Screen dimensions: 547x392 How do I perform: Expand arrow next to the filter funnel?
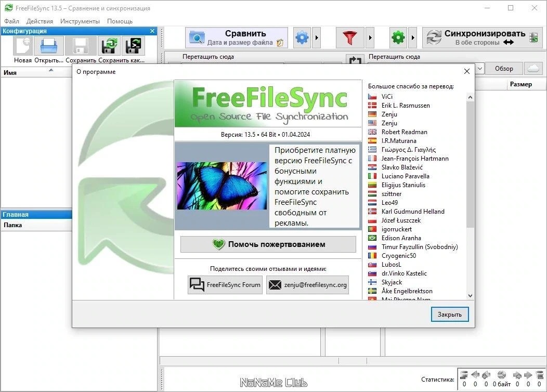(x=370, y=37)
